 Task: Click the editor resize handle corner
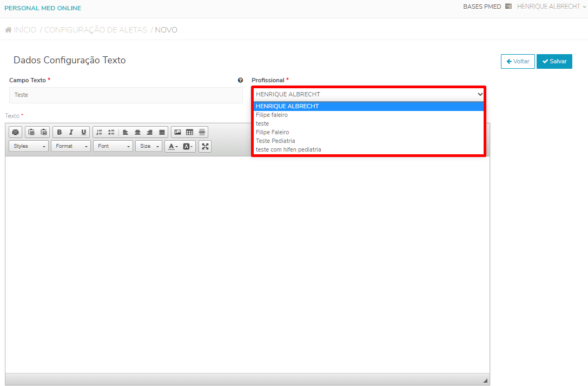click(x=485, y=381)
